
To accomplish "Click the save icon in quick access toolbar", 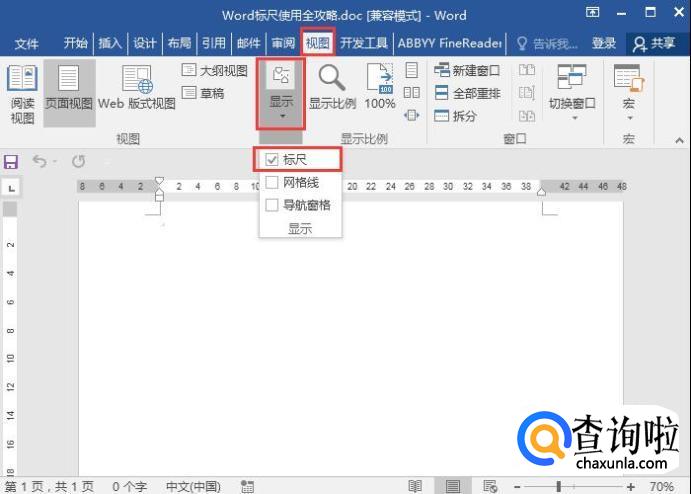I will point(12,161).
